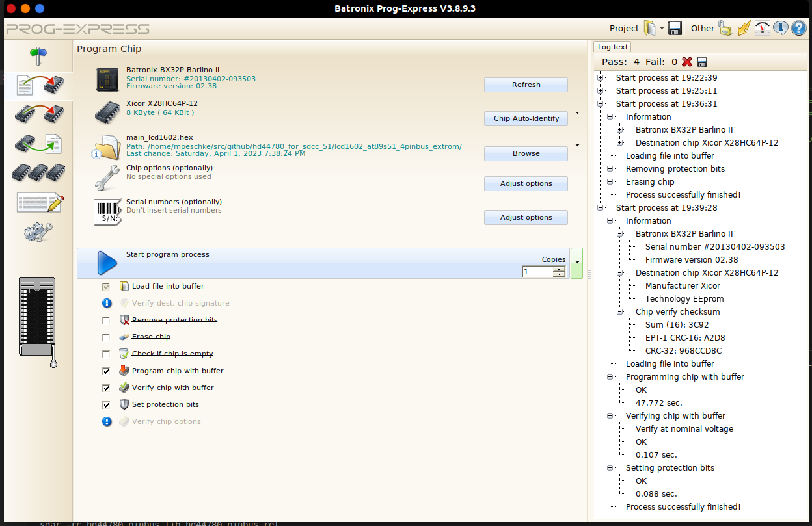Click Browse to choose a file
Viewport: 812px width, 526px height.
click(x=526, y=153)
